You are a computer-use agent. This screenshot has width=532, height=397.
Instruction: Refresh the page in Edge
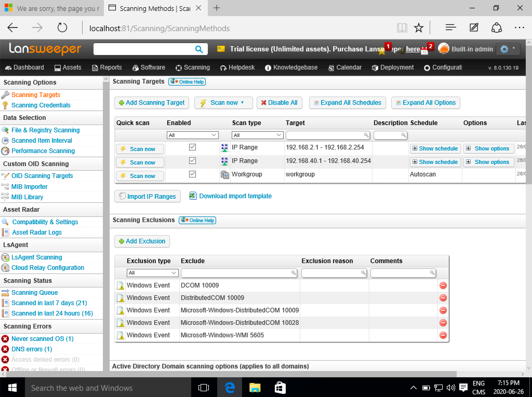[62, 28]
